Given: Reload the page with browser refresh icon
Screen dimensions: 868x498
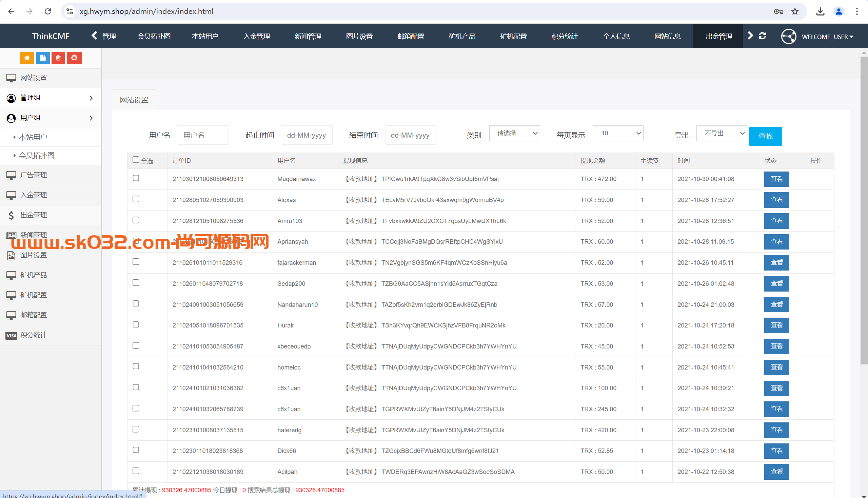Looking at the screenshot, I should click(x=48, y=11).
